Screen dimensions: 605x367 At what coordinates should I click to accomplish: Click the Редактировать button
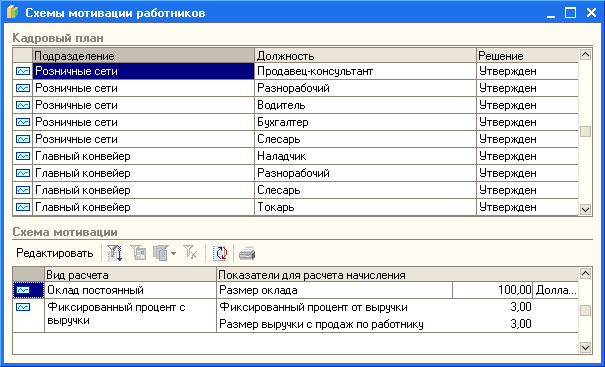pos(54,253)
